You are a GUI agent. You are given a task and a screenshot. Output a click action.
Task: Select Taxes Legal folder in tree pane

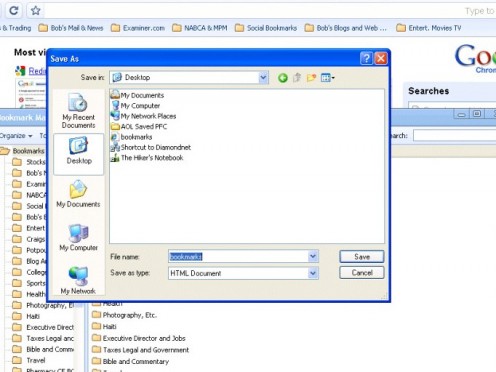43,338
